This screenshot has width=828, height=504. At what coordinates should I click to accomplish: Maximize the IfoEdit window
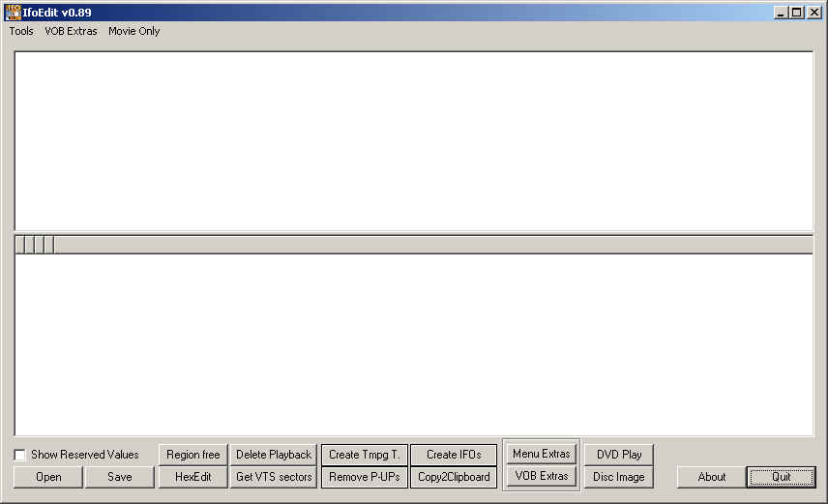[x=797, y=13]
